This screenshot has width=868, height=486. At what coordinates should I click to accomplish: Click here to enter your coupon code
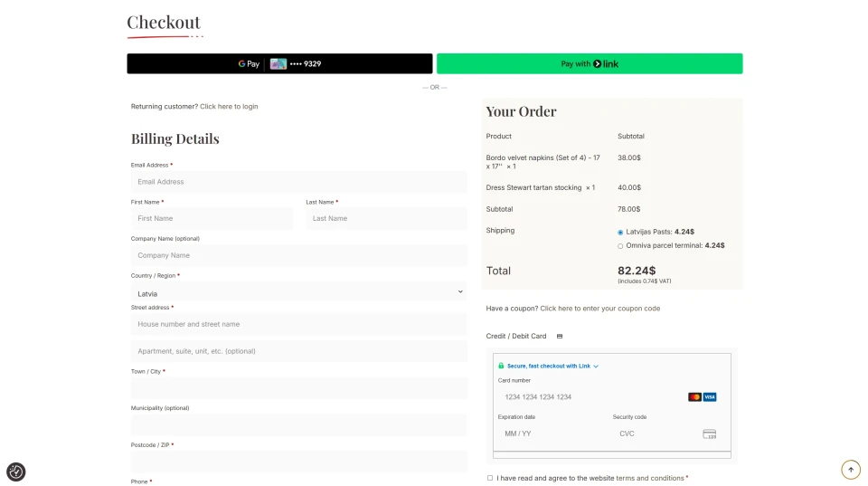coord(600,309)
